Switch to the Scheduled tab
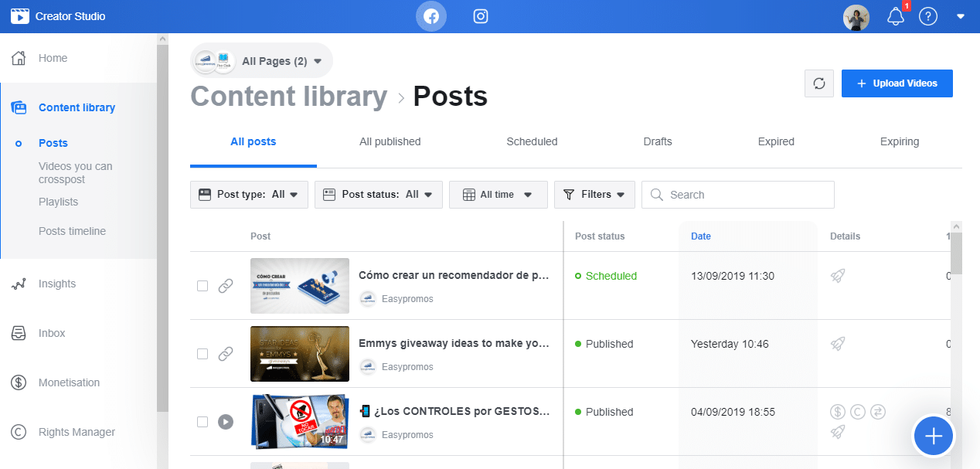Viewport: 980px width, 469px height. (532, 141)
